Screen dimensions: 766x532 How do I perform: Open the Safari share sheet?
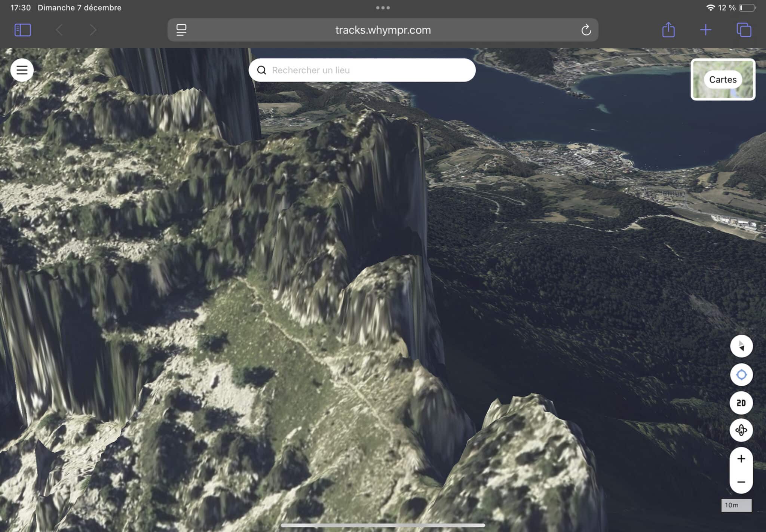click(668, 30)
